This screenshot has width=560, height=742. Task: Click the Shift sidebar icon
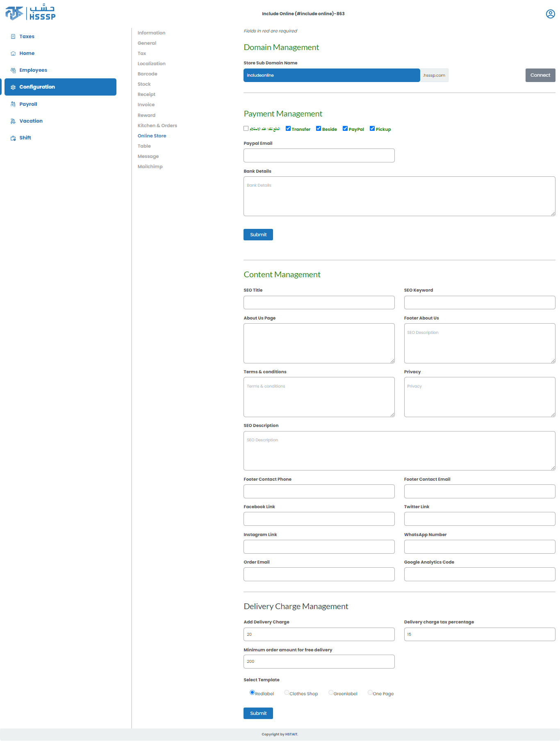point(13,138)
